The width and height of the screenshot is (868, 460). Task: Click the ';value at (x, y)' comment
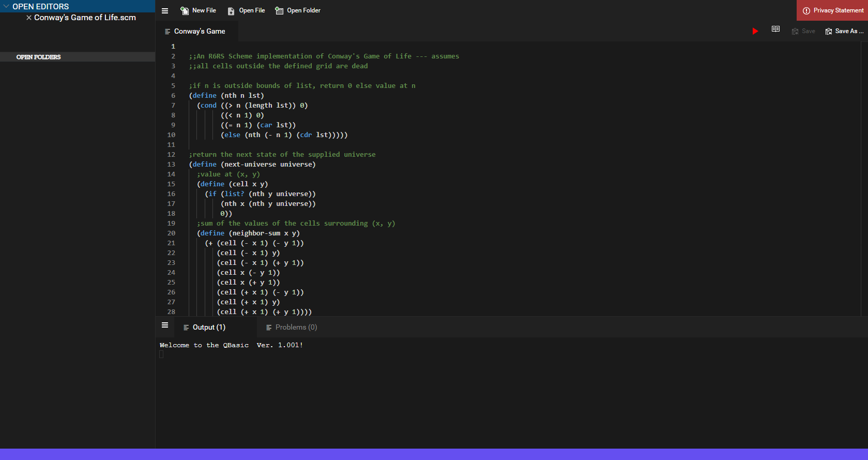(x=228, y=174)
